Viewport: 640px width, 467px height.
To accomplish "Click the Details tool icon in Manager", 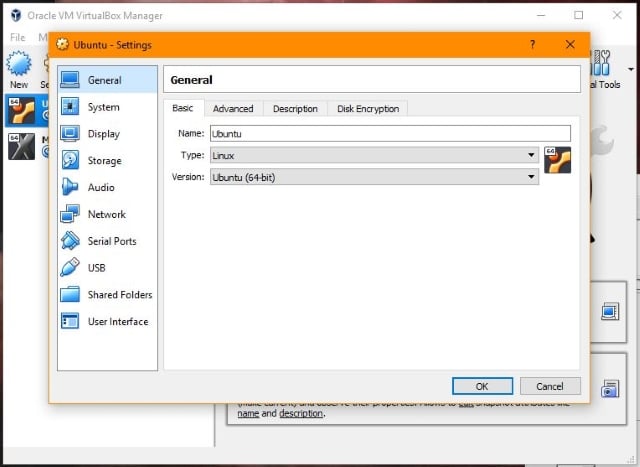I will (x=610, y=311).
